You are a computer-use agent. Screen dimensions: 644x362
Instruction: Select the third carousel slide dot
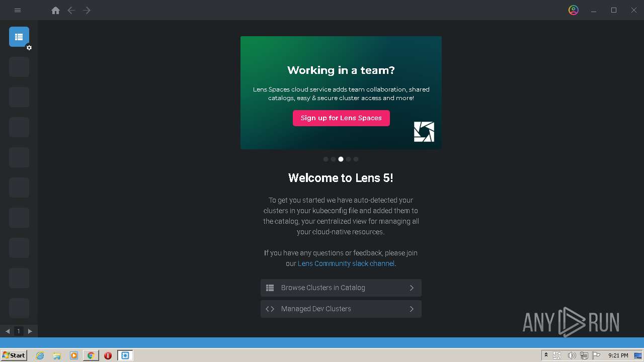tap(341, 159)
